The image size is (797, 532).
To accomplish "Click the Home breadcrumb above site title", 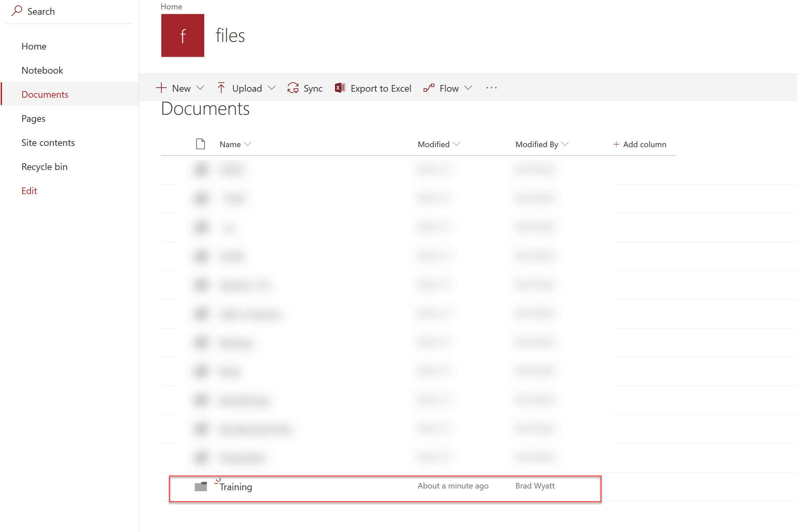I will tap(171, 6).
